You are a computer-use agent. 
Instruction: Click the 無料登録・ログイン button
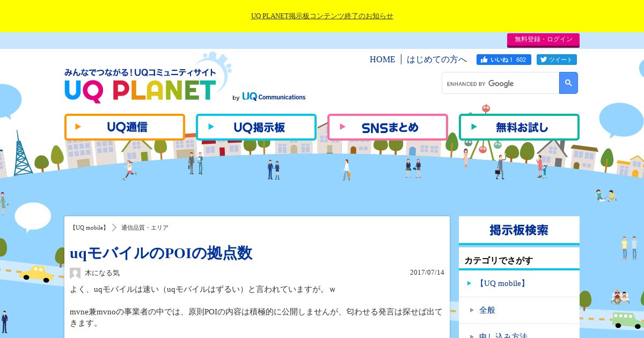(x=543, y=40)
